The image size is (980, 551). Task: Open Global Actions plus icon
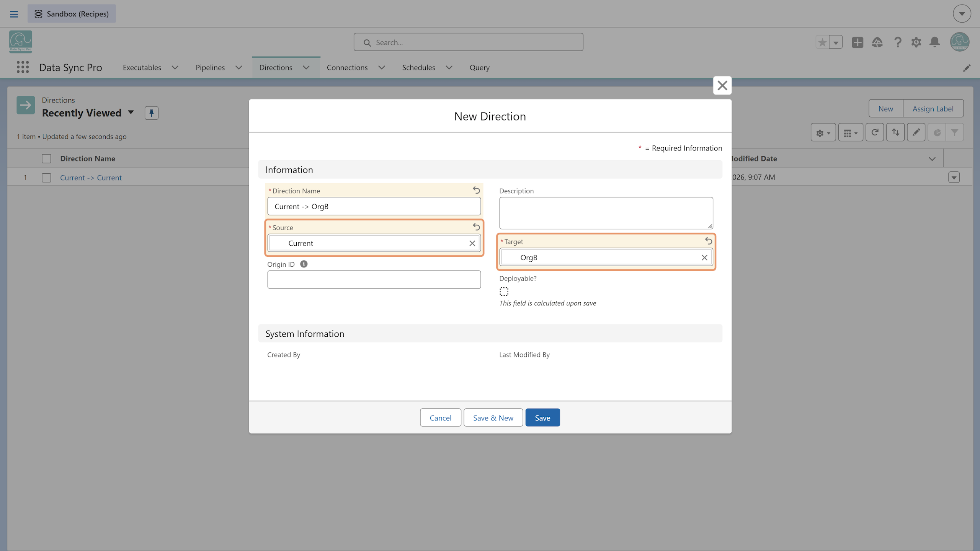coord(857,42)
